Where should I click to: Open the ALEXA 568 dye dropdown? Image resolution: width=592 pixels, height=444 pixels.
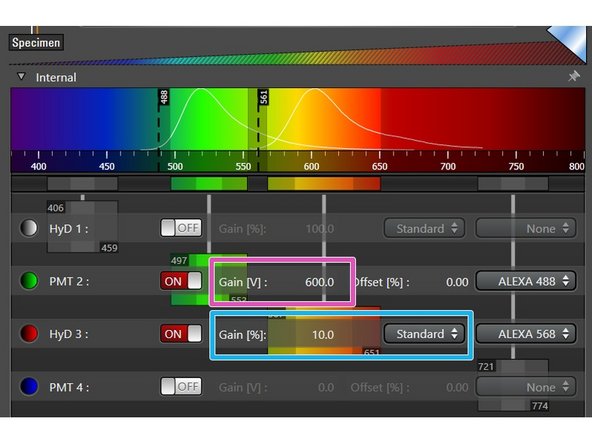coord(526,334)
